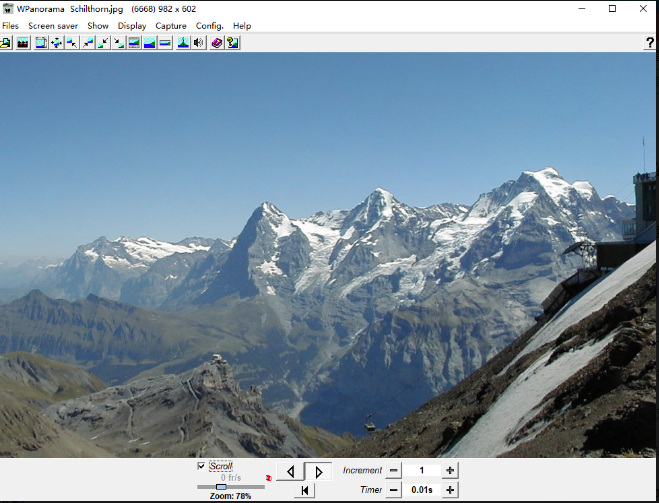Decrease the Timer value with minus
This screenshot has height=503, width=659.
coord(393,490)
